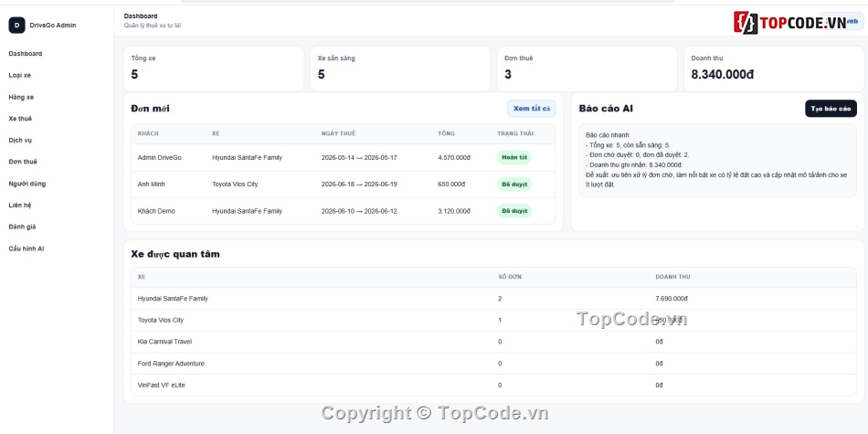Open Cấu hình AI settings
Image resolution: width=868 pixels, height=434 pixels.
point(26,249)
